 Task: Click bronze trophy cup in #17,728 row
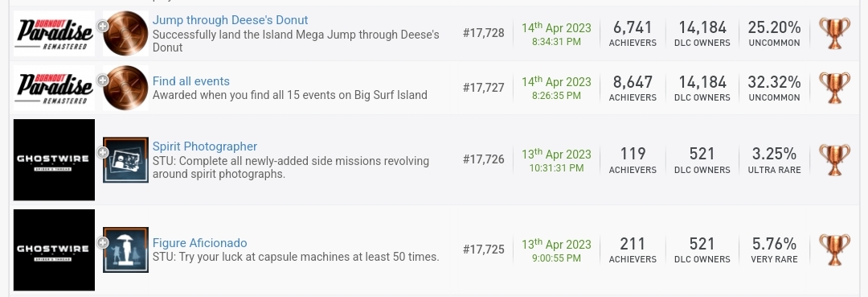coord(834,33)
